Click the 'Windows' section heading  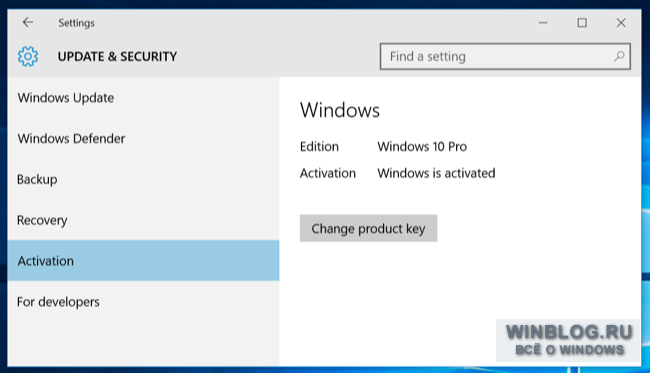coord(340,110)
